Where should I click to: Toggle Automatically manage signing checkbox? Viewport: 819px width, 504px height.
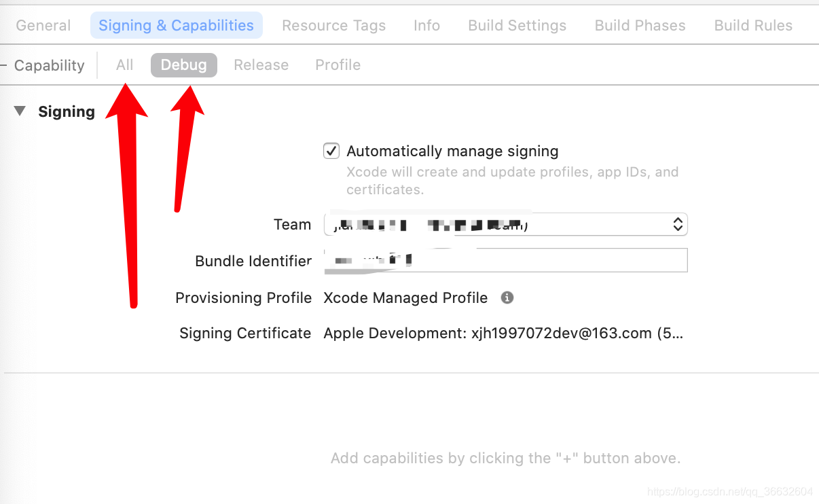(331, 151)
